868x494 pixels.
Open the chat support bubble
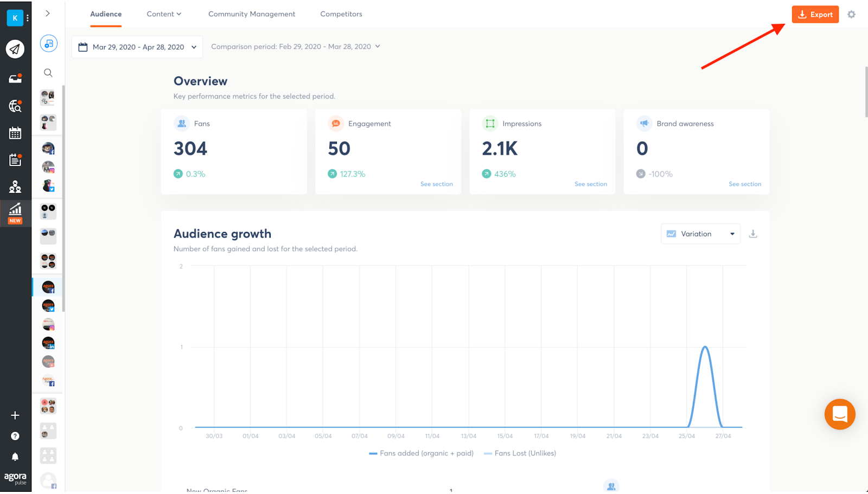(840, 414)
